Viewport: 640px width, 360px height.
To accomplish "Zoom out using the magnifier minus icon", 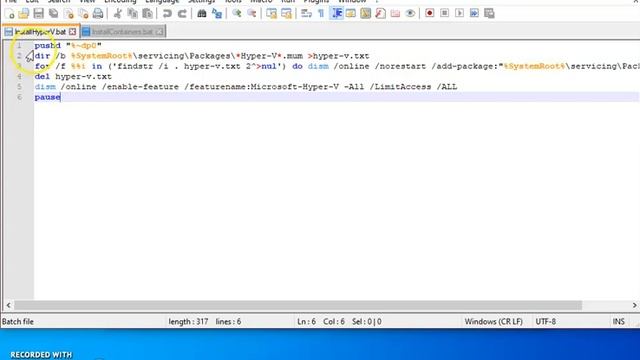I will 252,13.
